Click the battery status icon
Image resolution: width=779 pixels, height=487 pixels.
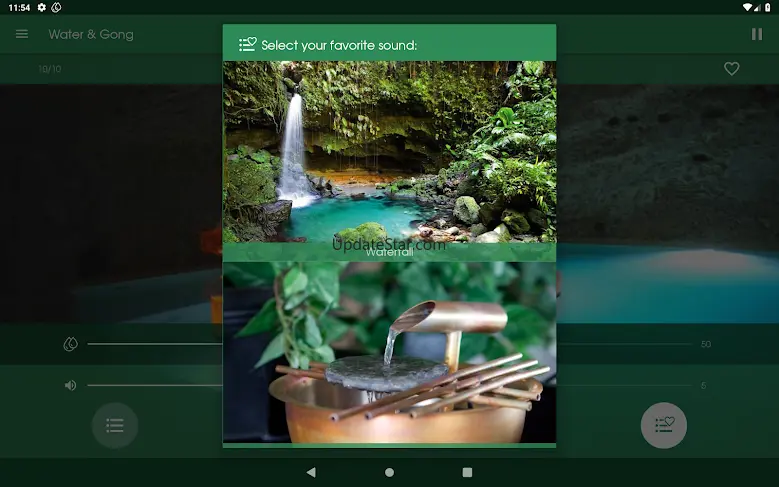click(x=768, y=7)
